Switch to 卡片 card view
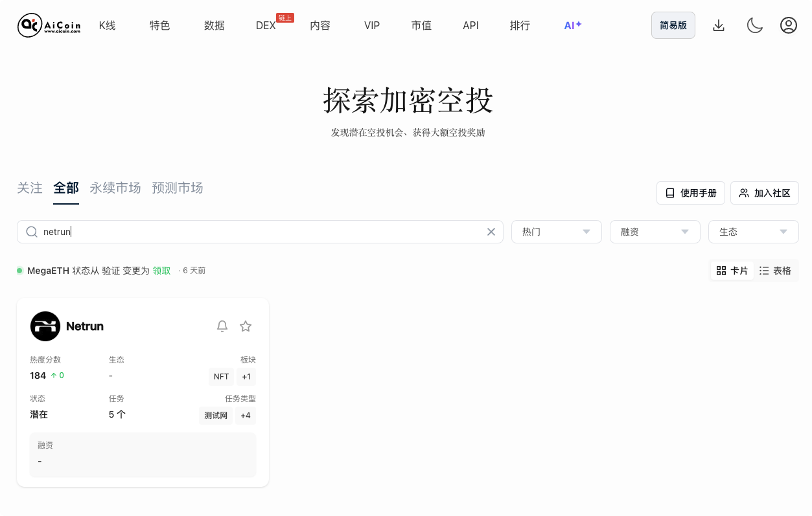 point(732,271)
